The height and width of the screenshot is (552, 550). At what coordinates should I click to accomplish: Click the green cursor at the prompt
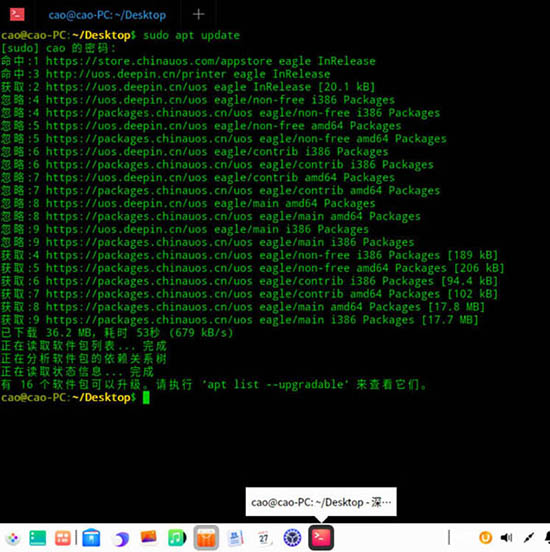click(146, 397)
